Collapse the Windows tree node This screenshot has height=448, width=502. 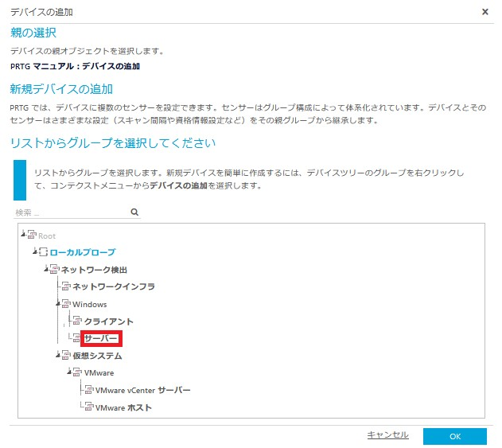click(x=58, y=303)
